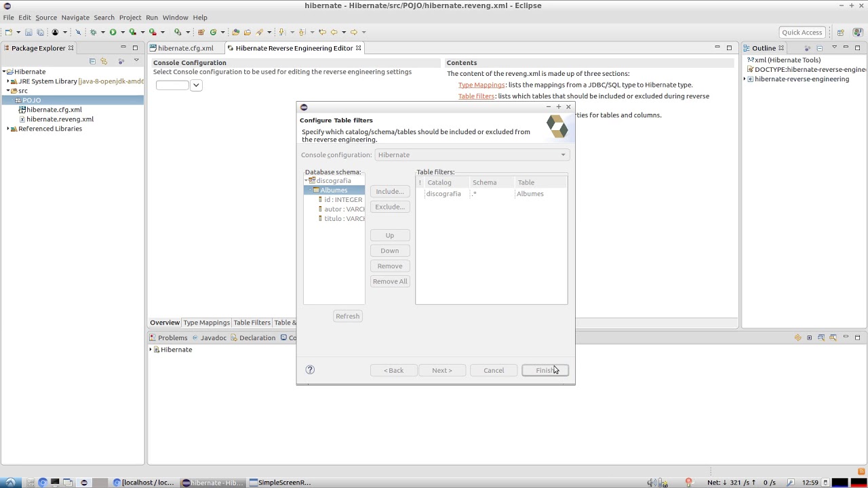Open Package Explorer view menu triangle
This screenshot has height=488, width=868.
pyautogui.click(x=136, y=60)
